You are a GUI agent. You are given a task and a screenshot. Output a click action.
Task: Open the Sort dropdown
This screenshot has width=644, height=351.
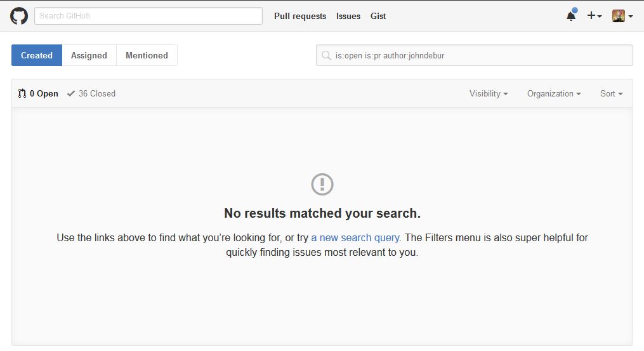click(612, 93)
